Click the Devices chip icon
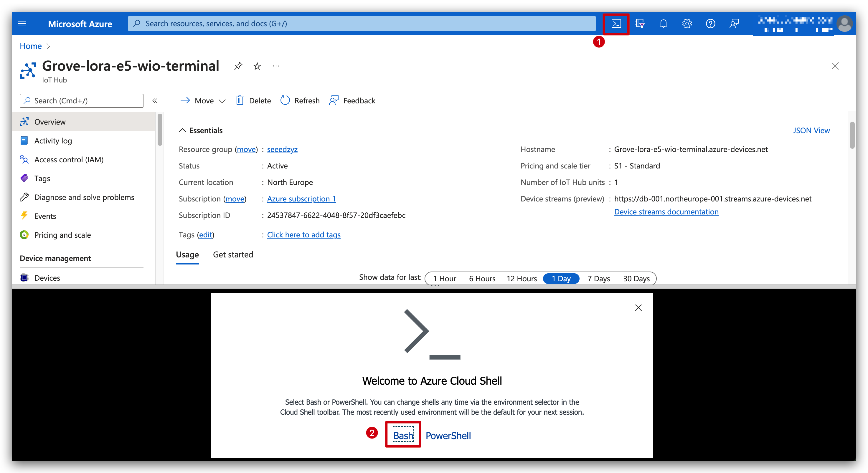This screenshot has height=473, width=868. (x=24, y=278)
